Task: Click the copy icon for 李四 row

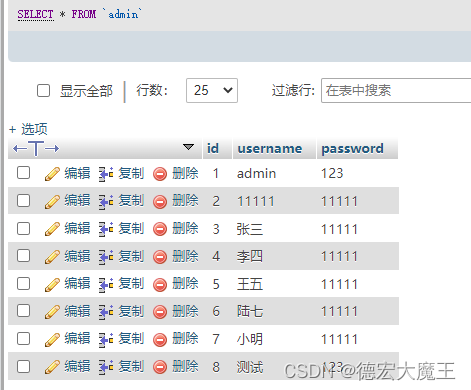Action: 106,257
